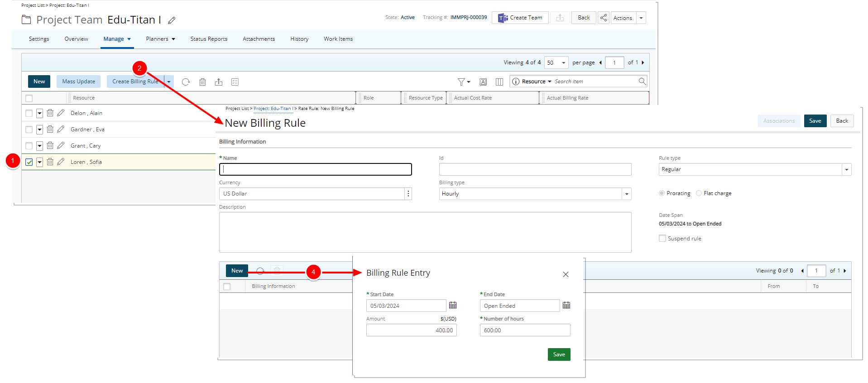
Task: Edit the Delon, Alain row
Action: point(61,113)
